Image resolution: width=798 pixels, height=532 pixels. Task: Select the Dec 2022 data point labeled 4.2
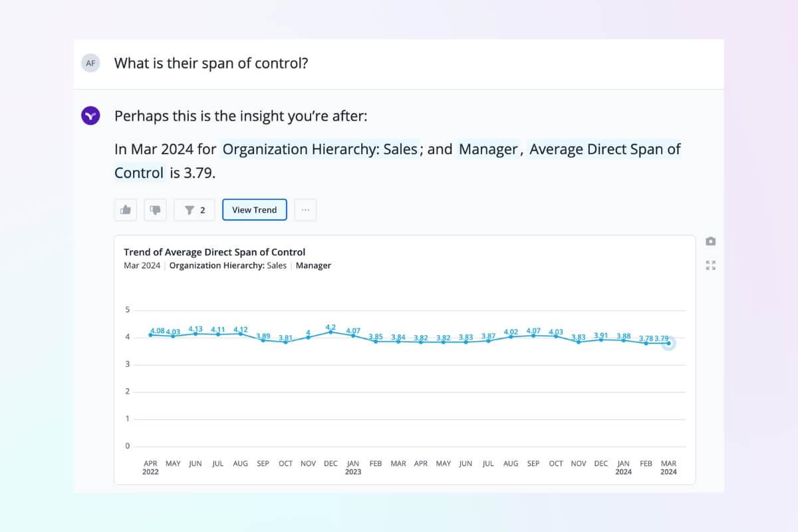(331, 332)
